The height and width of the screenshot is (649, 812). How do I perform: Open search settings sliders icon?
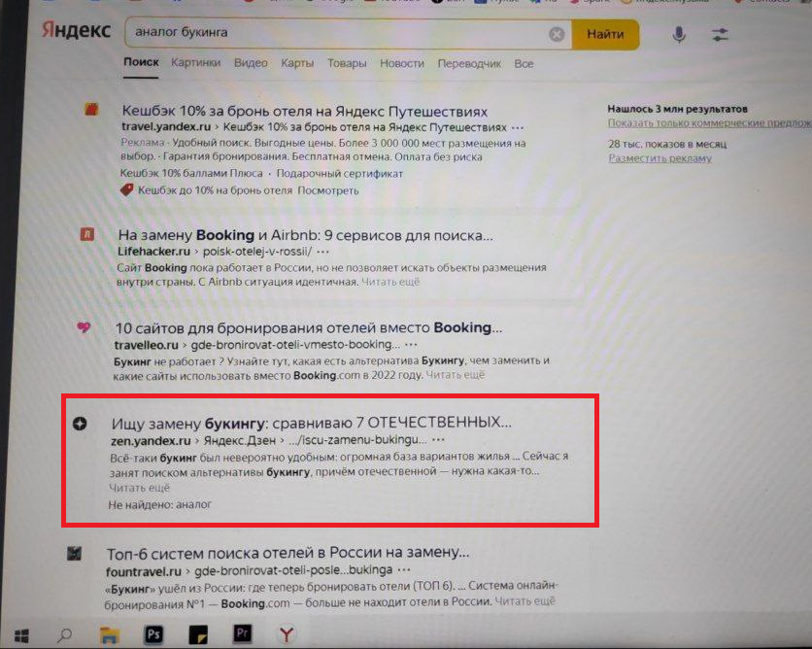coord(720,35)
